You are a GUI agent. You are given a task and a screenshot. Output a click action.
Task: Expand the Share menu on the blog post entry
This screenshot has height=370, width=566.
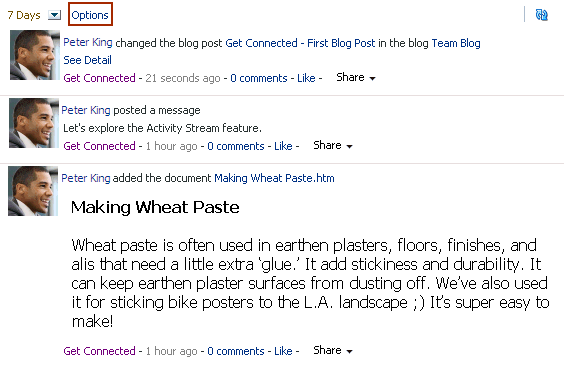pyautogui.click(x=356, y=77)
